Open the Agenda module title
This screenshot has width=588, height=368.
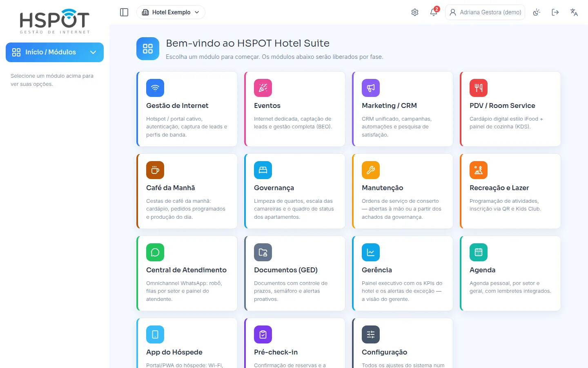click(483, 270)
